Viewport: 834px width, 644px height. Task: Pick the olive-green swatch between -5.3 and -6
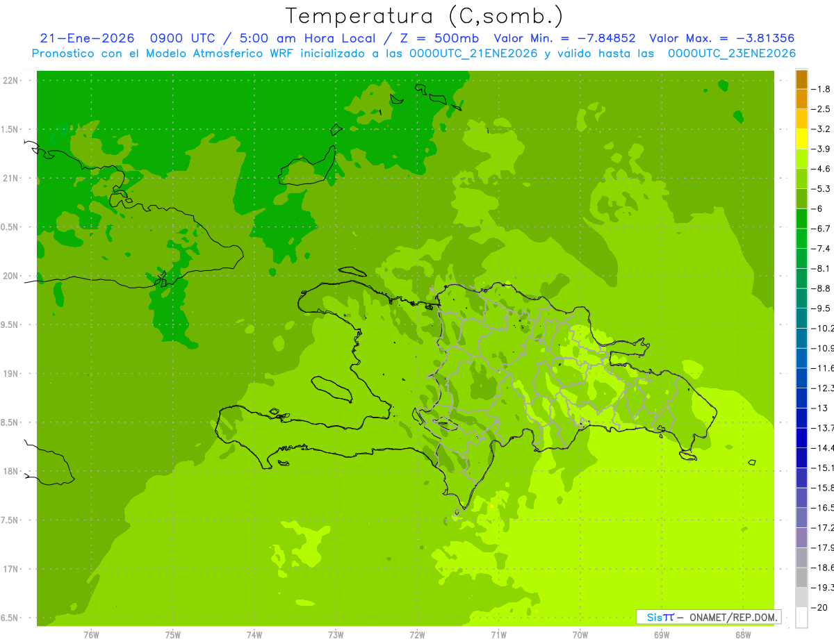[801, 199]
